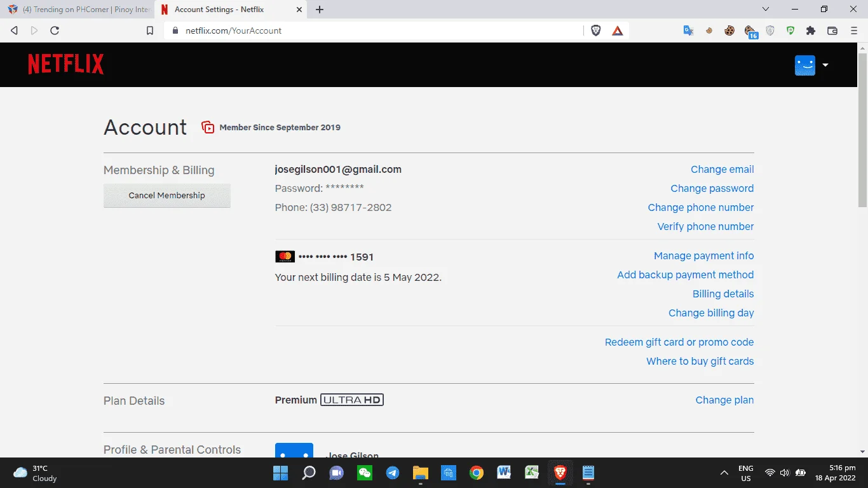Open the Google Translate extension

tap(688, 30)
